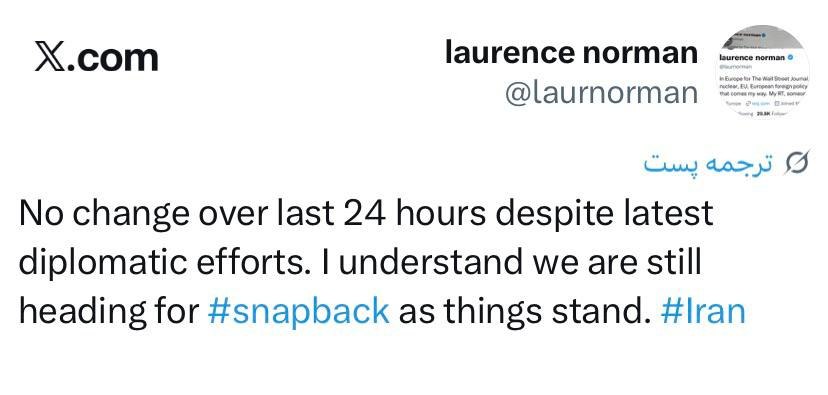
Task: Click the ترجمه پست translate post link
Action: tap(708, 164)
